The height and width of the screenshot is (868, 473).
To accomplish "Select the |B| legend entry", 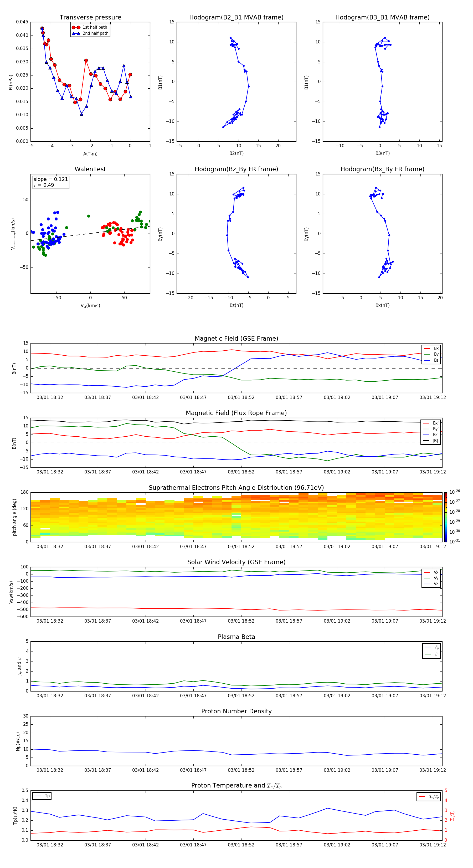I will click(x=431, y=441).
